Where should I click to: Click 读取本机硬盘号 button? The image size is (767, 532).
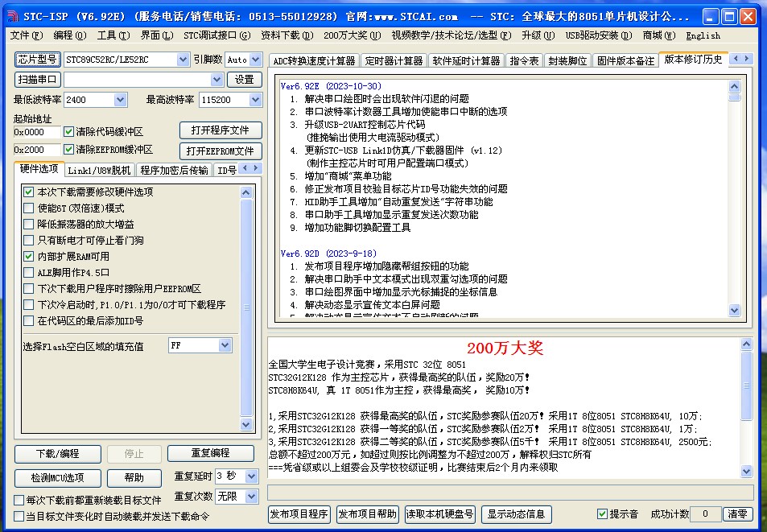439,514
